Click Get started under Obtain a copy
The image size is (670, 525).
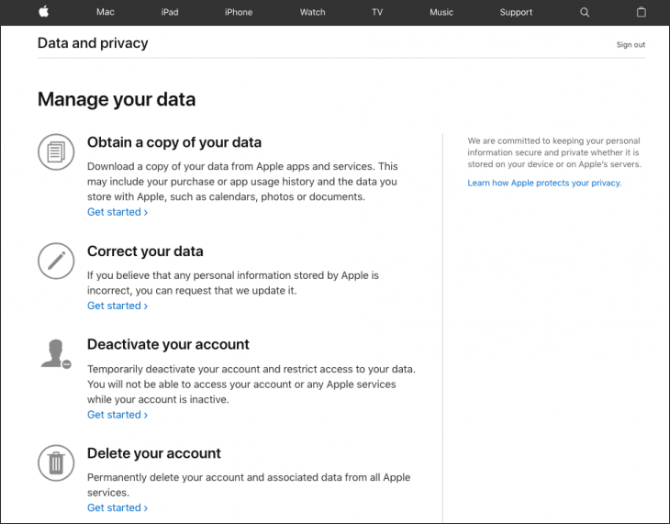click(118, 212)
